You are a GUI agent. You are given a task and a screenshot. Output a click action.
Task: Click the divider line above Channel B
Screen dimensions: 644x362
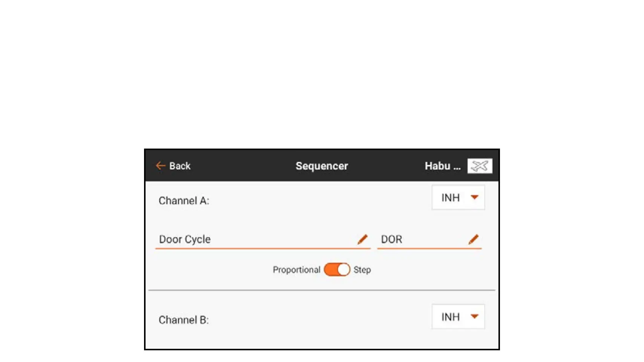[x=322, y=290]
